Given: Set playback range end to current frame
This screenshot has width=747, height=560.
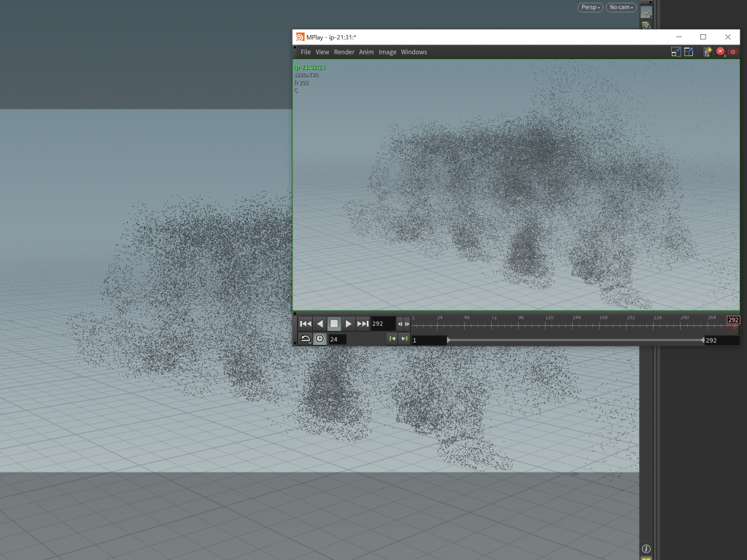Looking at the screenshot, I should click(x=404, y=338).
